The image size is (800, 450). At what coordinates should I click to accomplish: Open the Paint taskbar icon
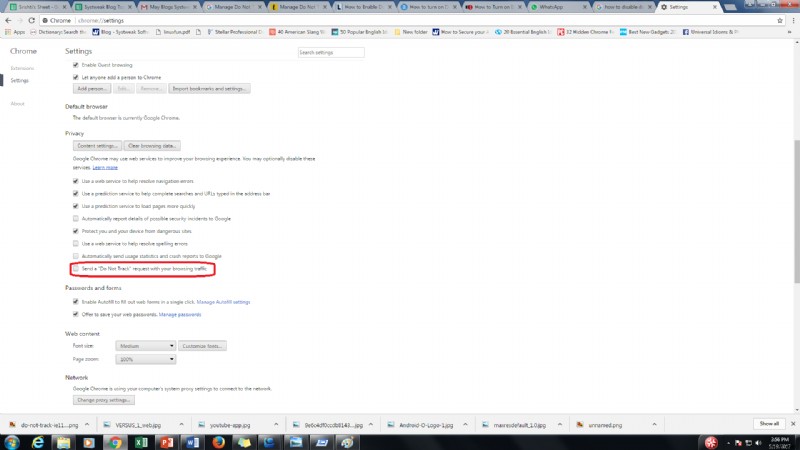[347, 442]
